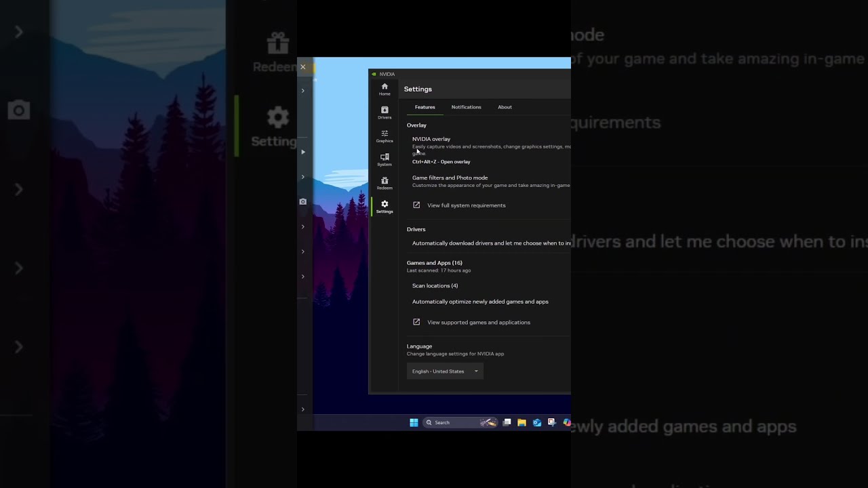The image size is (868, 488).
Task: Open Task View from the taskbar
Action: (x=507, y=422)
